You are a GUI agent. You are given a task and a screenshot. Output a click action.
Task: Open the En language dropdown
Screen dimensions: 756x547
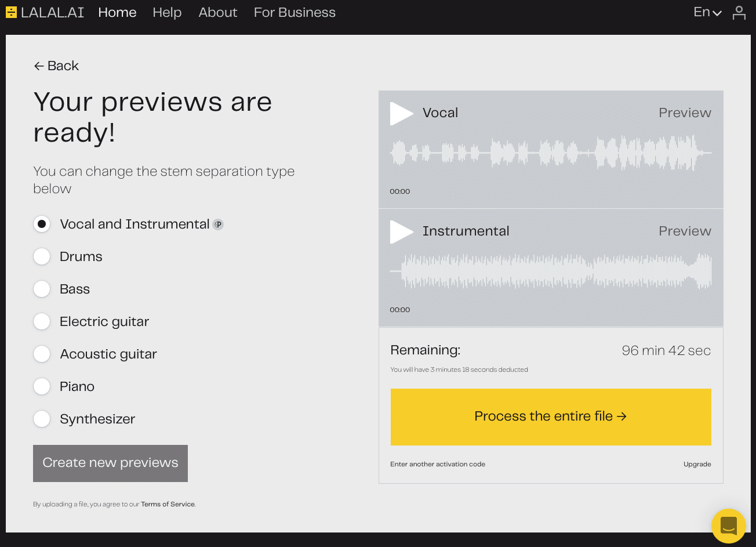(x=707, y=12)
